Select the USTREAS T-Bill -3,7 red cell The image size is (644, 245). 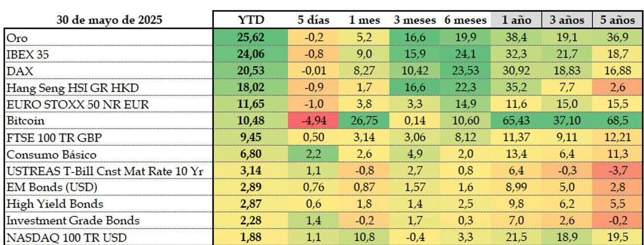pyautogui.click(x=617, y=171)
